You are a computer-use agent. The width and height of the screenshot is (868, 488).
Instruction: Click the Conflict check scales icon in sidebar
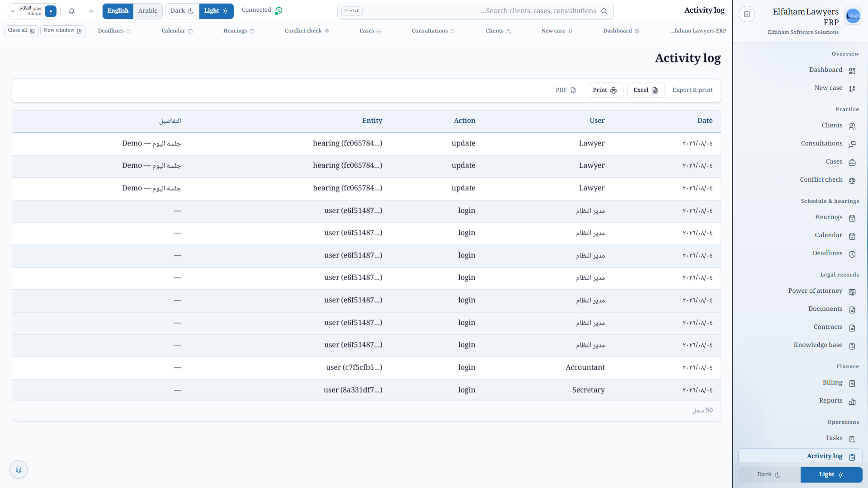point(852,181)
